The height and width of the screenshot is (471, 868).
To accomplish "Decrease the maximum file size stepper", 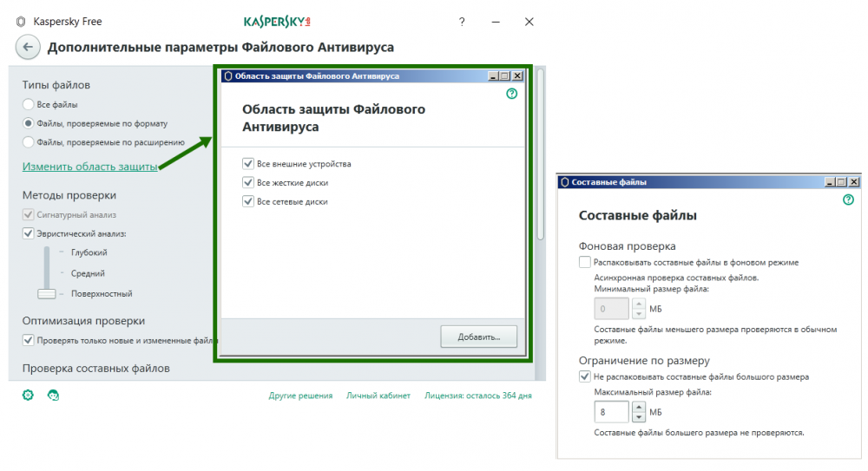I will tap(639, 416).
